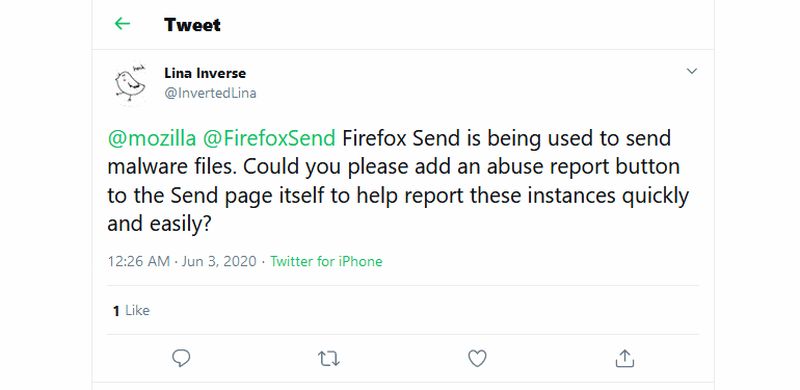This screenshot has width=800, height=390.
Task: Click the Tweet page heading
Action: point(192,25)
